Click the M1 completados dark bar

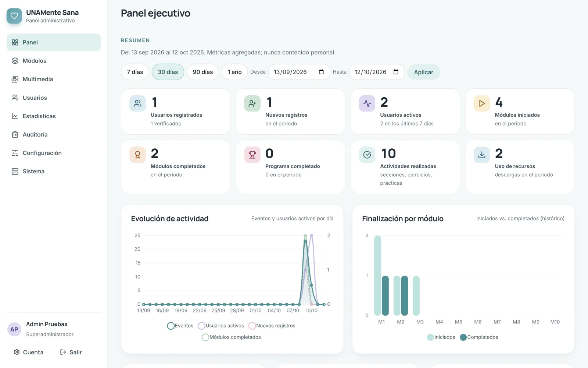(385, 296)
